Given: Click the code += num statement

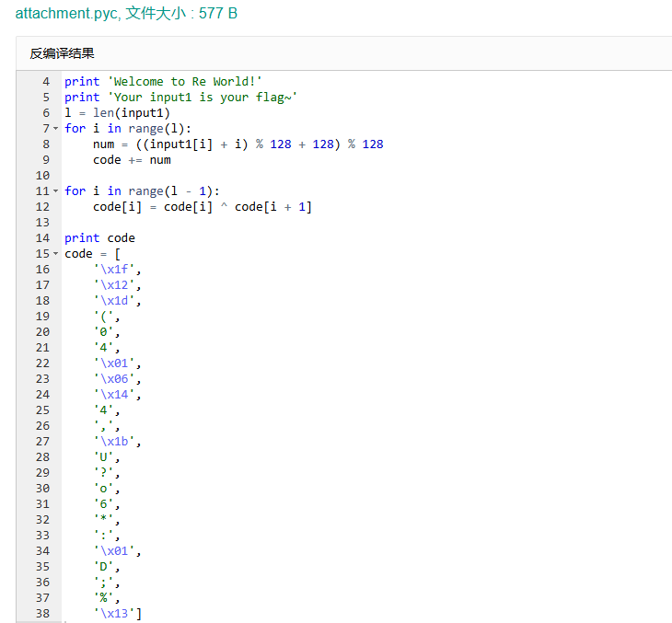Looking at the screenshot, I should click(132, 159).
